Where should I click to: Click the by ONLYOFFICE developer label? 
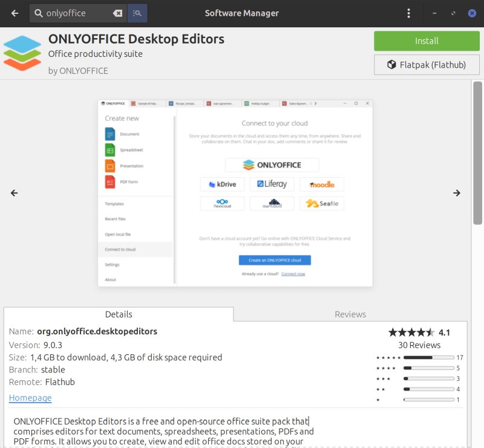(x=78, y=71)
